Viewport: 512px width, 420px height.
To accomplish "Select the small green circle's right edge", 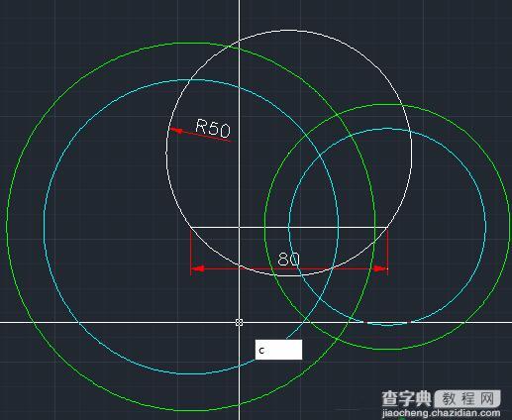I will point(509,226).
